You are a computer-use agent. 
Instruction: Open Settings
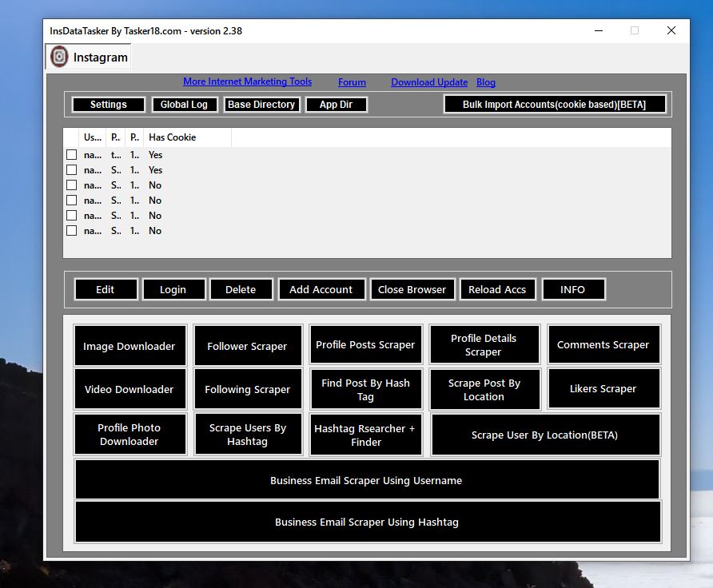tap(108, 105)
